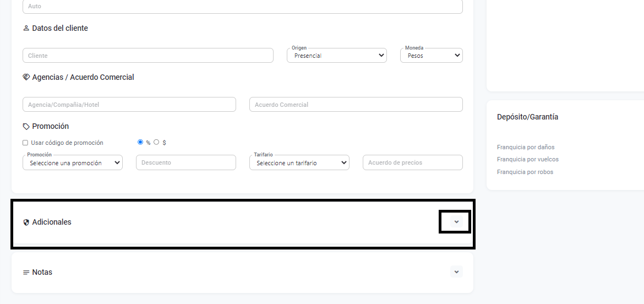Click the Agencia/Compañia/Hotel input field
This screenshot has height=304, width=644.
pyautogui.click(x=129, y=105)
